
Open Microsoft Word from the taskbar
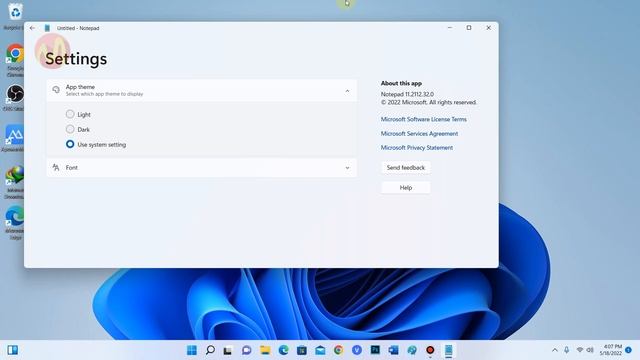393,350
